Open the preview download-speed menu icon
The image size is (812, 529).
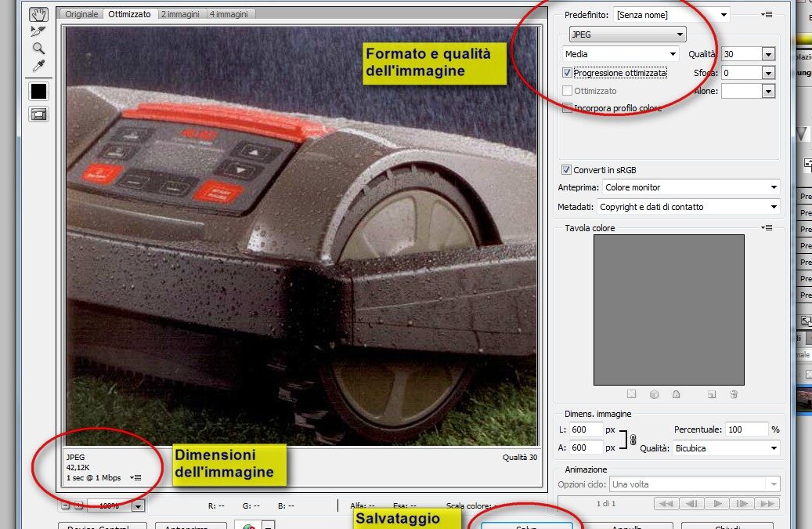[x=135, y=478]
